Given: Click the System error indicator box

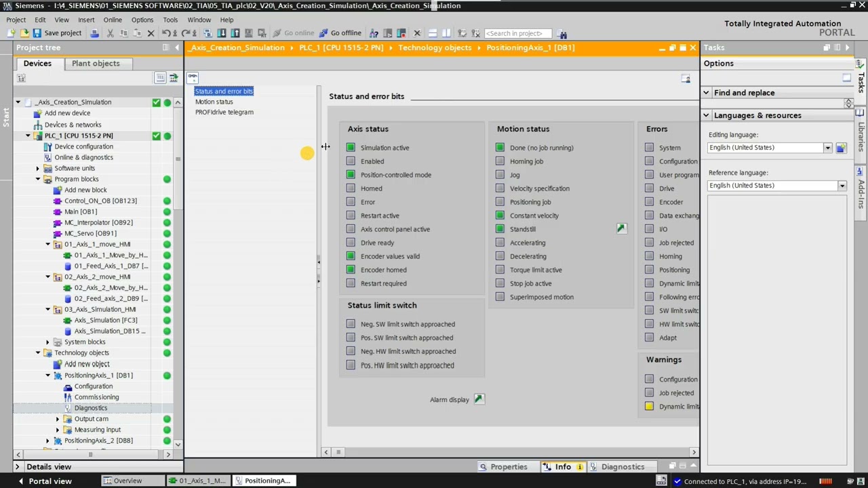Looking at the screenshot, I should click(x=649, y=148).
